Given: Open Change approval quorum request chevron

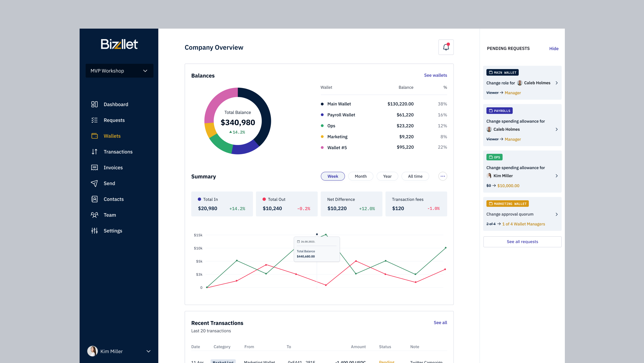Looking at the screenshot, I should coord(557,214).
